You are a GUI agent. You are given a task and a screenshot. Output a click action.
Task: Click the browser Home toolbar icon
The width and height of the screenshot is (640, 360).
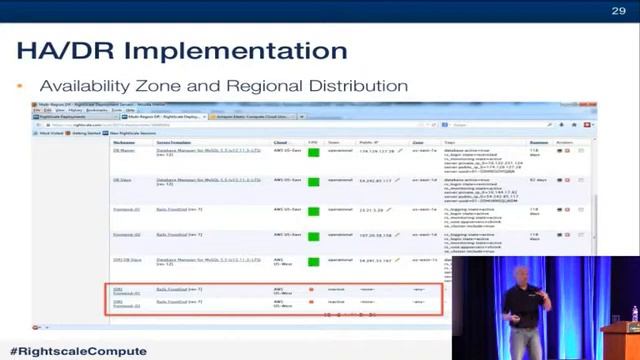coord(574,125)
